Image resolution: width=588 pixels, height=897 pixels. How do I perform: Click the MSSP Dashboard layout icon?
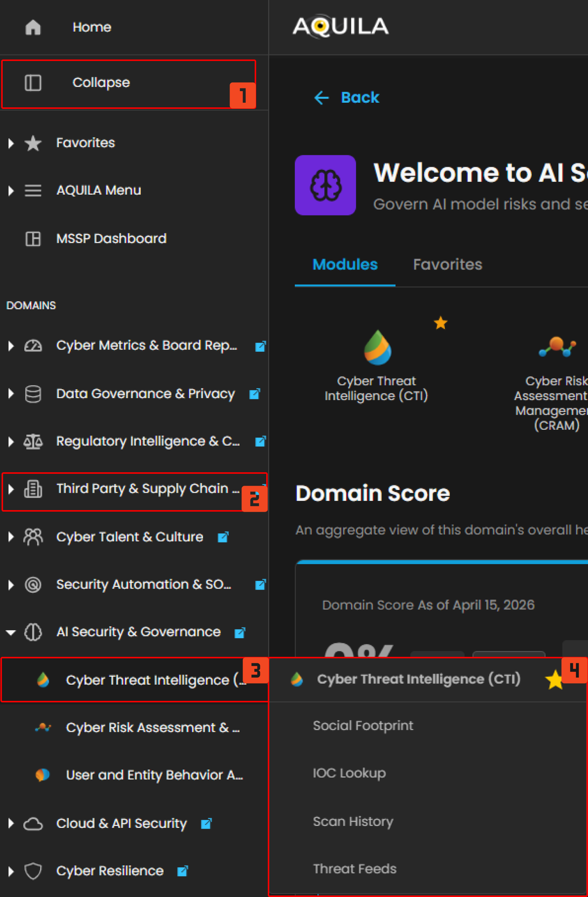(x=33, y=239)
